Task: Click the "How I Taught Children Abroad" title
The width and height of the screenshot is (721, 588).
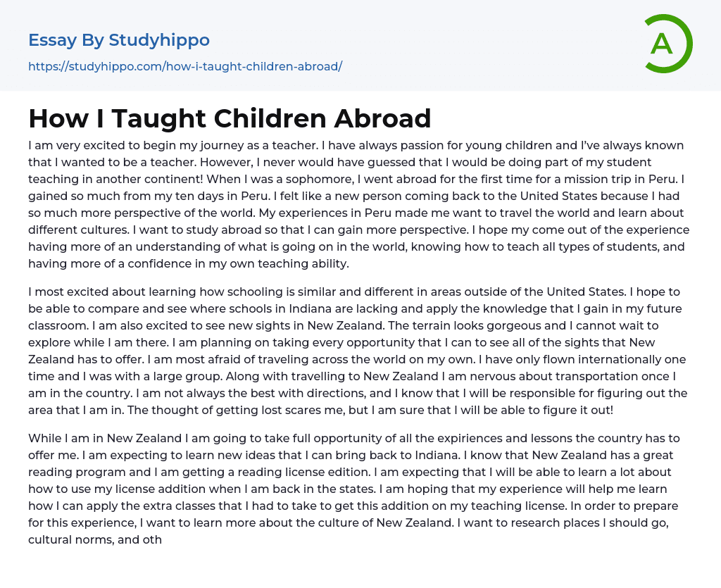Action: pos(230,118)
